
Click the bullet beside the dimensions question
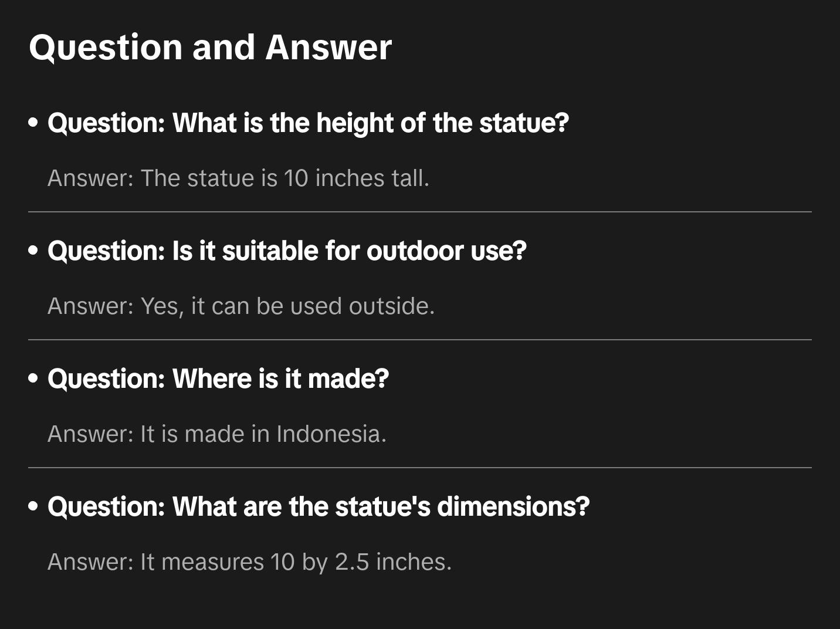pyautogui.click(x=33, y=507)
